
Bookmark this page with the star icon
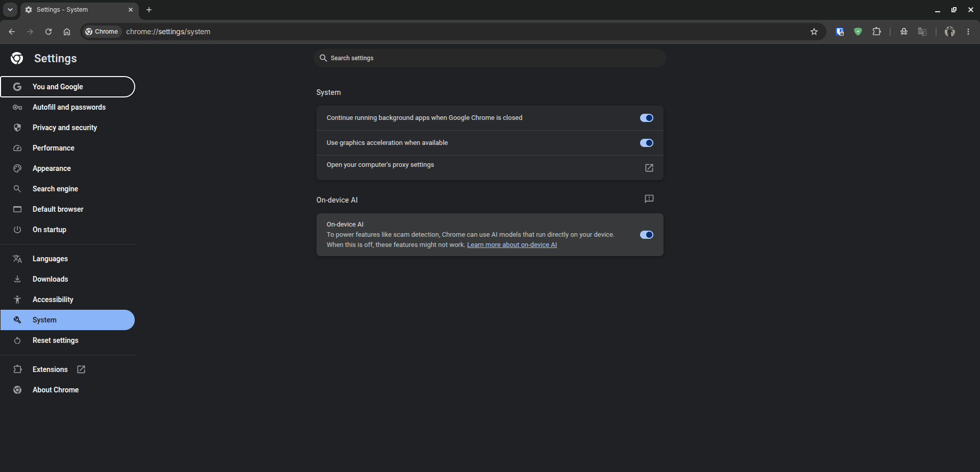(x=814, y=32)
